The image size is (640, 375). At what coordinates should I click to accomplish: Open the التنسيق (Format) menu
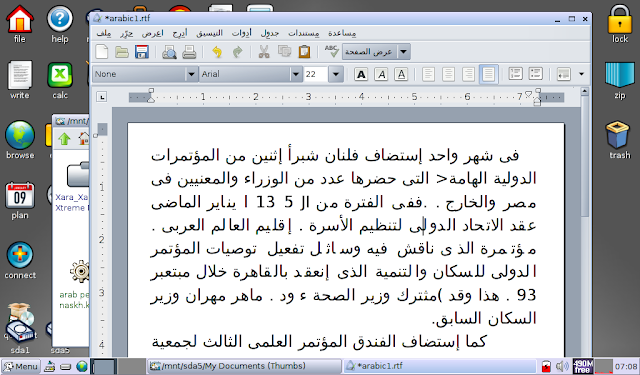209,33
